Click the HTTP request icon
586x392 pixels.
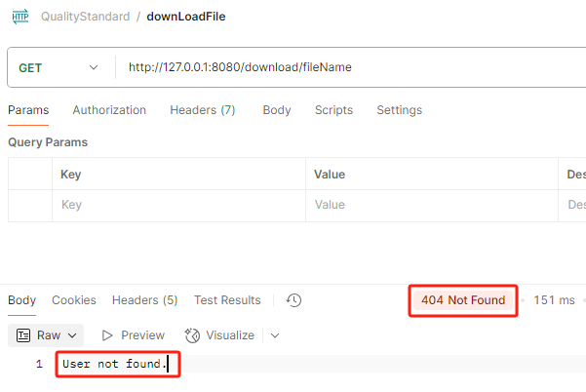coord(20,17)
